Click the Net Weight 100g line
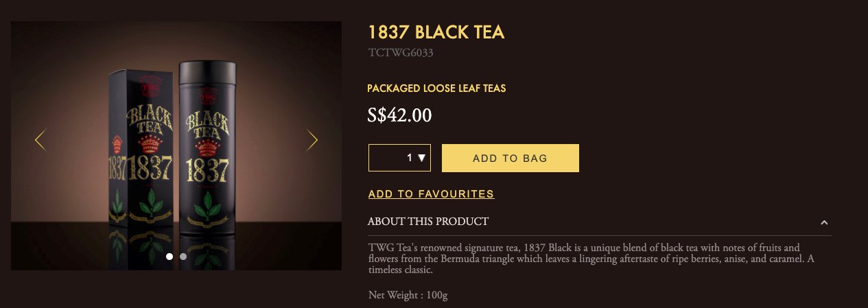868x308 pixels. coord(408,296)
